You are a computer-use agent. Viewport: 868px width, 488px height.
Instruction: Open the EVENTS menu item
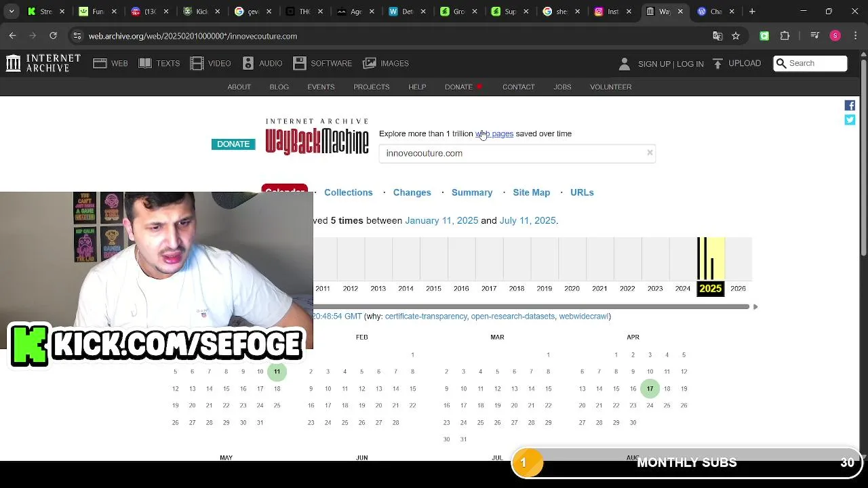321,87
